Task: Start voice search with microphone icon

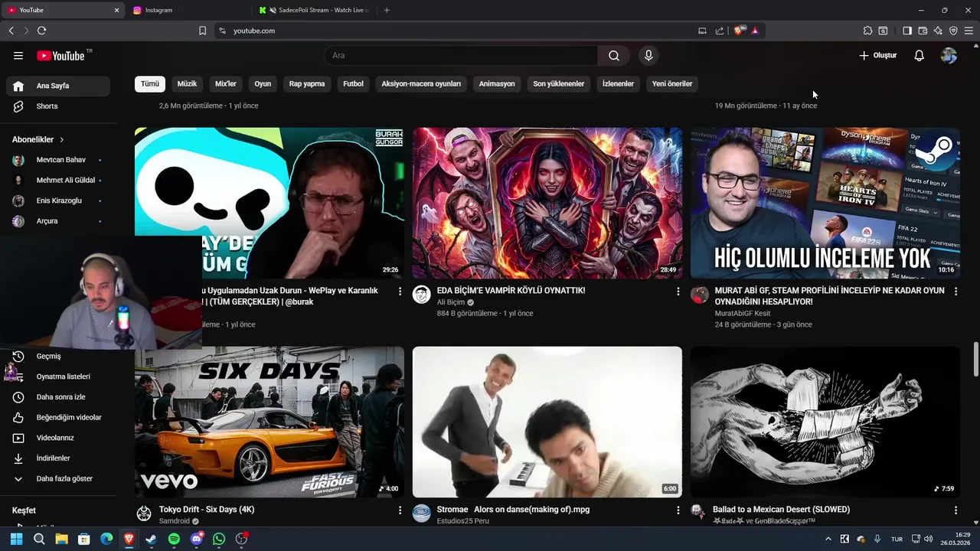Action: (x=648, y=55)
